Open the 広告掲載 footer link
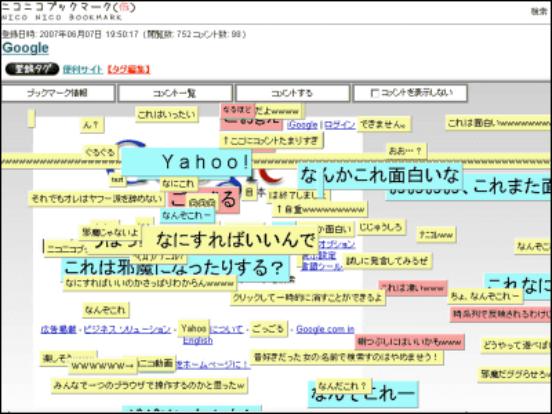 pyautogui.click(x=58, y=330)
